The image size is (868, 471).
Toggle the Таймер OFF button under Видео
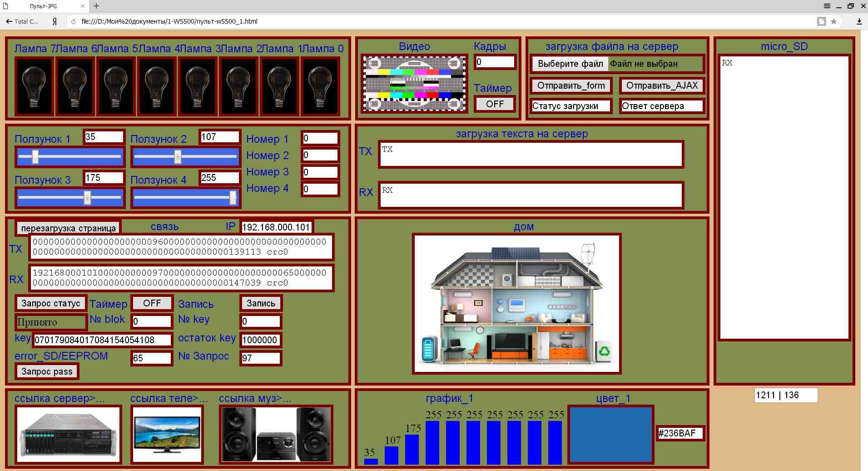pos(494,104)
